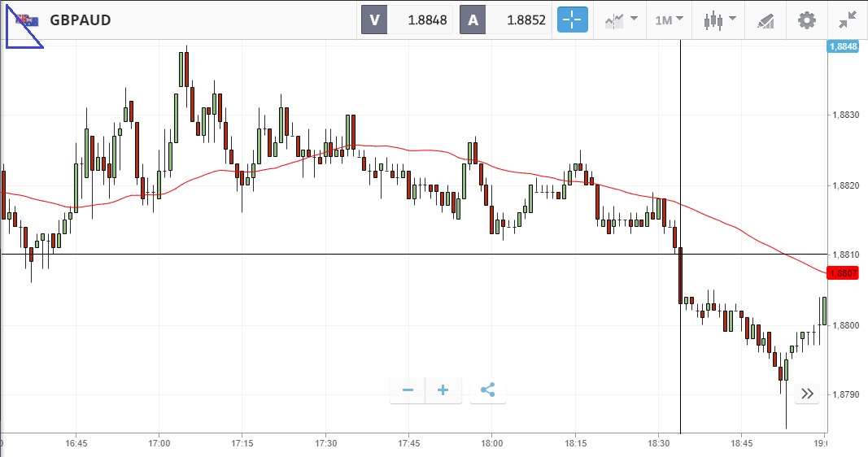The height and width of the screenshot is (457, 868).
Task: Zoom out with the minus button
Action: coord(408,390)
